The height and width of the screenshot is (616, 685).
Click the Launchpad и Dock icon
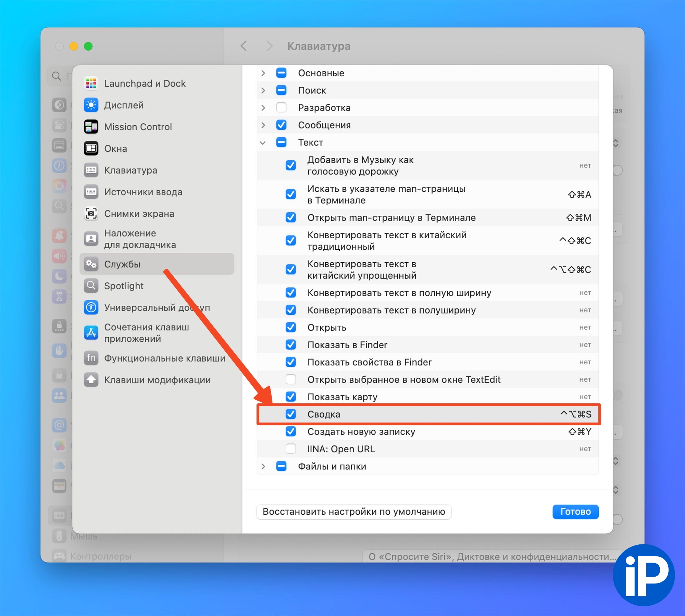pyautogui.click(x=91, y=83)
